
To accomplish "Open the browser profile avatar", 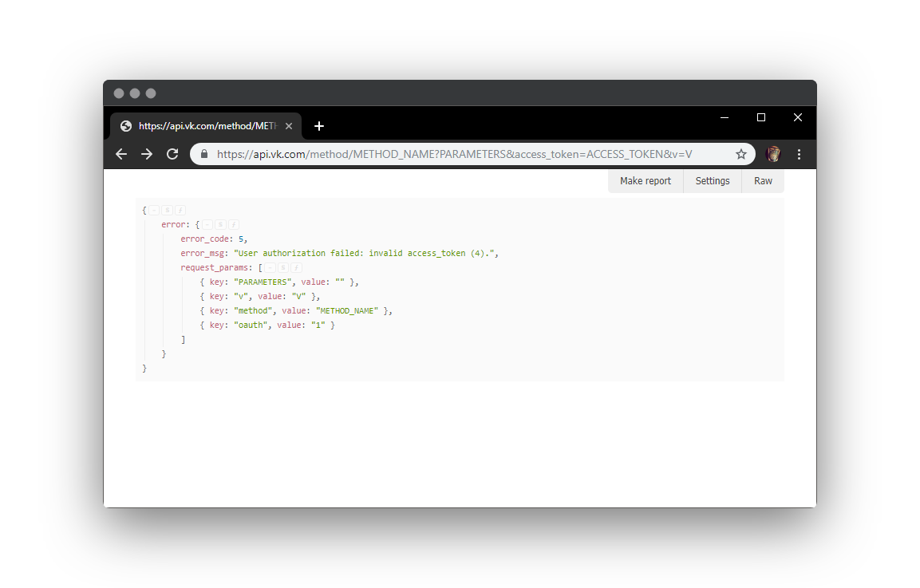I will [x=773, y=154].
